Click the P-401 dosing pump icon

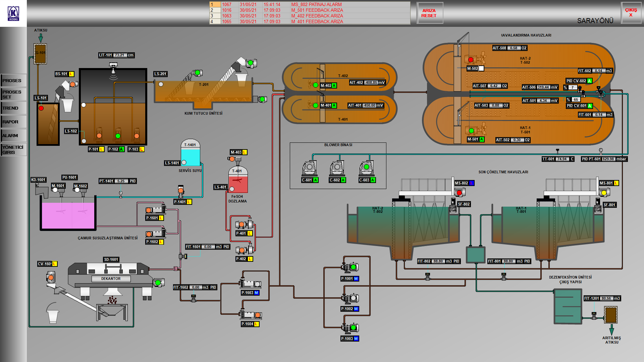click(244, 224)
